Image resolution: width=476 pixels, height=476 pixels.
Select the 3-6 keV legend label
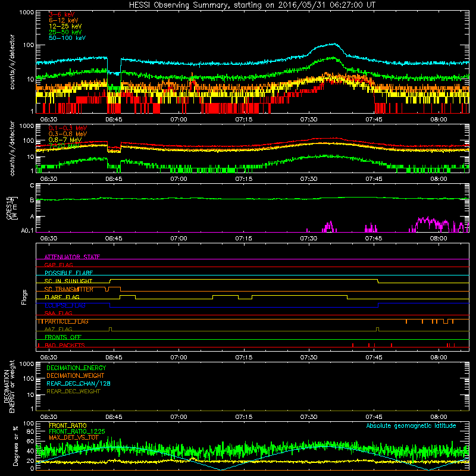pos(62,14)
